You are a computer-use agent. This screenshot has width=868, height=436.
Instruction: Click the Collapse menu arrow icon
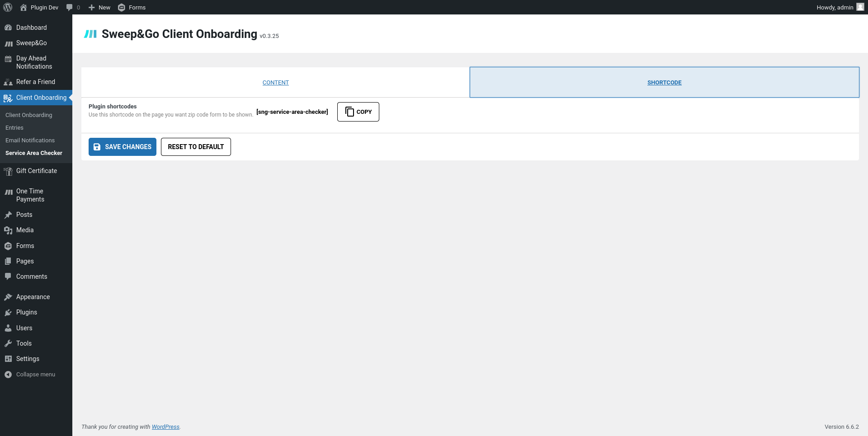coord(8,375)
